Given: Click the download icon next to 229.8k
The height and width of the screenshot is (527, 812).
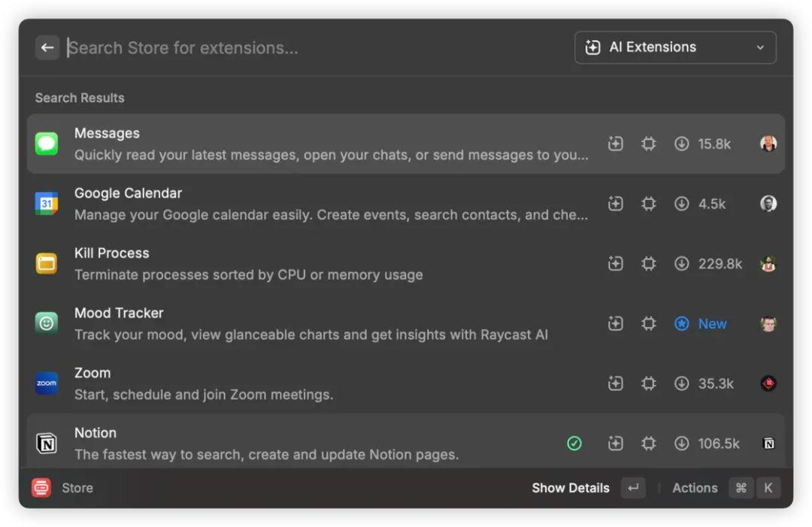Looking at the screenshot, I should [x=681, y=263].
